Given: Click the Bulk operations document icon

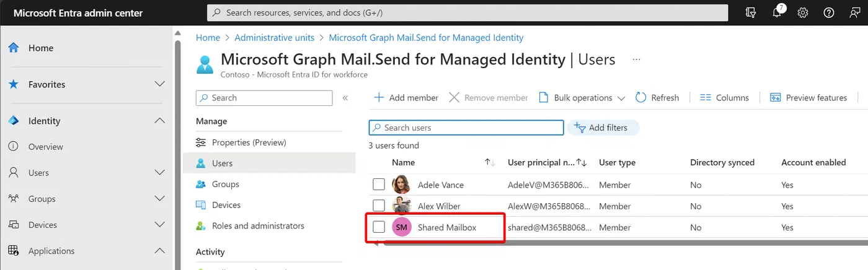Looking at the screenshot, I should 544,98.
